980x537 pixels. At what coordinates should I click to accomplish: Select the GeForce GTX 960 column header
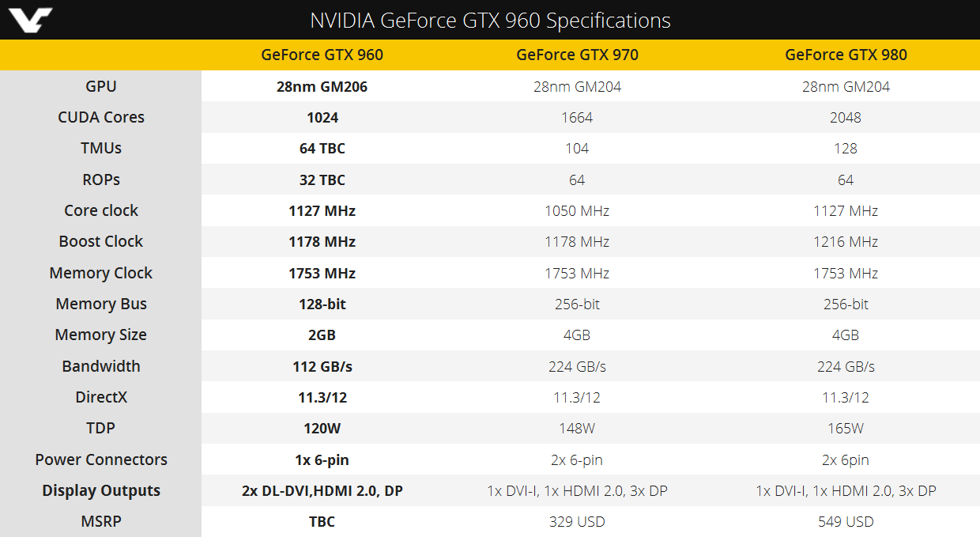[322, 55]
